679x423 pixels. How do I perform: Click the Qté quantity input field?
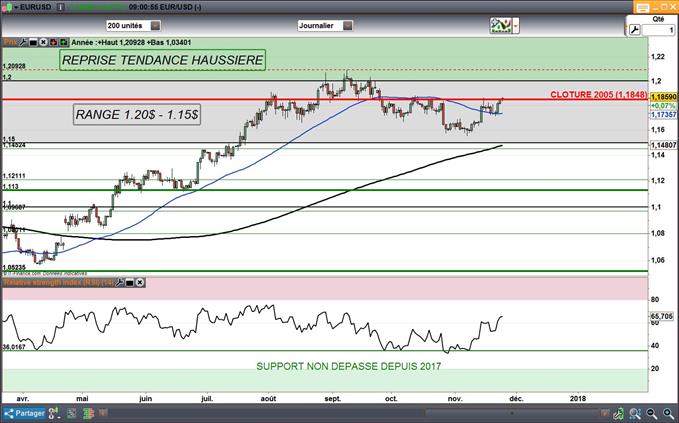point(659,30)
